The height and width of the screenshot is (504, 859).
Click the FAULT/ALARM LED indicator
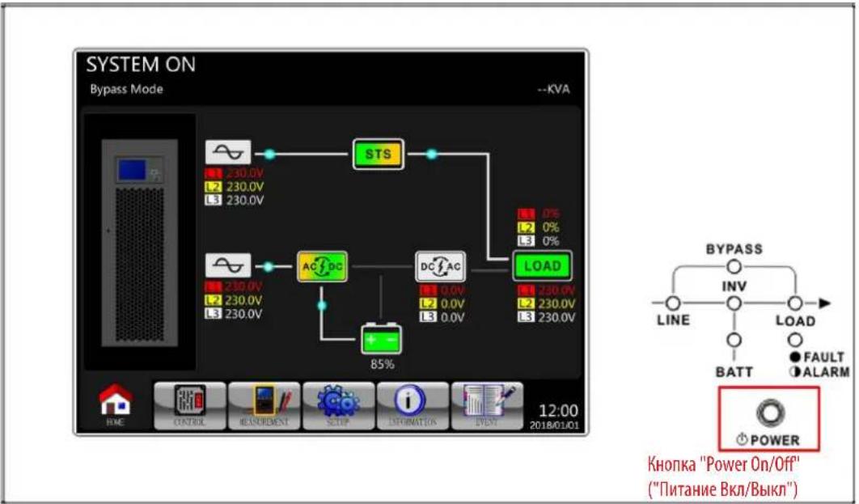pyautogui.click(x=795, y=341)
